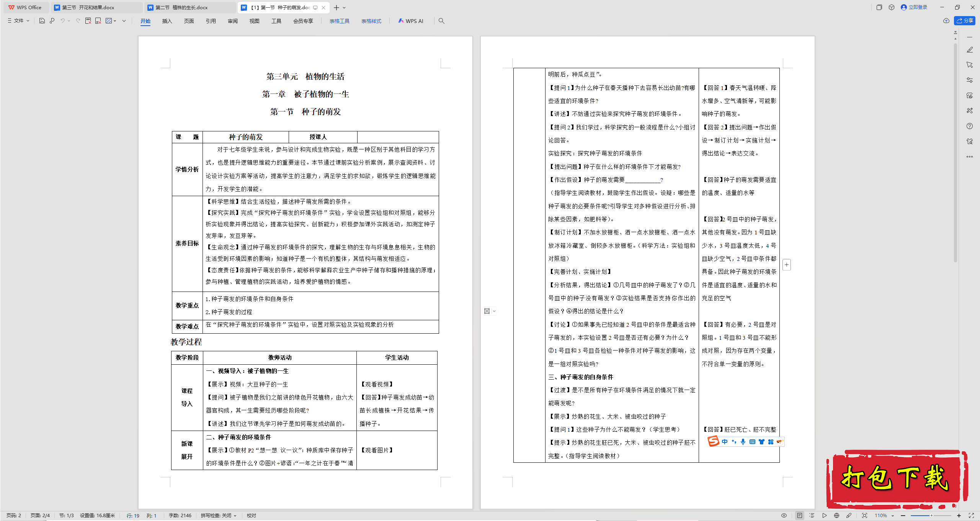Click the help question-mark icon in right sidebar
The width and height of the screenshot is (980, 521).
(x=970, y=126)
